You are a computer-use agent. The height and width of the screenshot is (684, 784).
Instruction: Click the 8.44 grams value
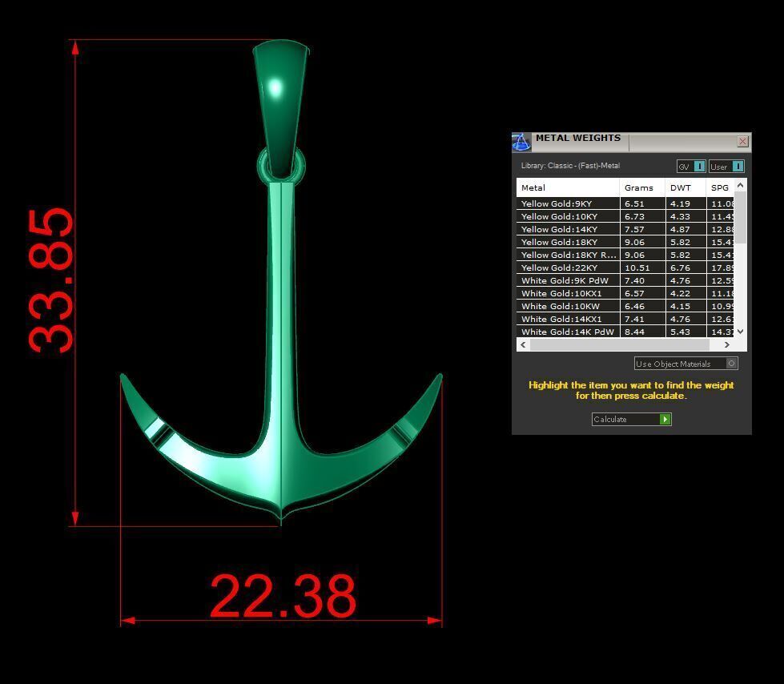634,332
